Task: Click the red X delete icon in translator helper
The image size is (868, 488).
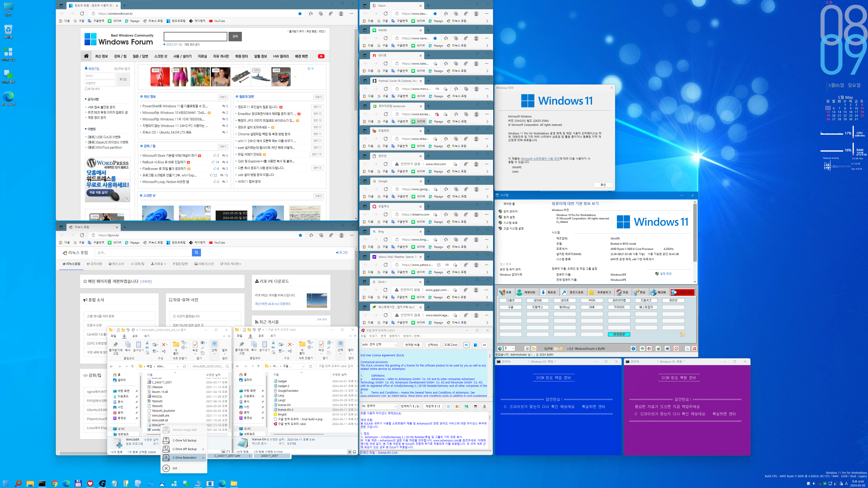Action: click(x=457, y=406)
